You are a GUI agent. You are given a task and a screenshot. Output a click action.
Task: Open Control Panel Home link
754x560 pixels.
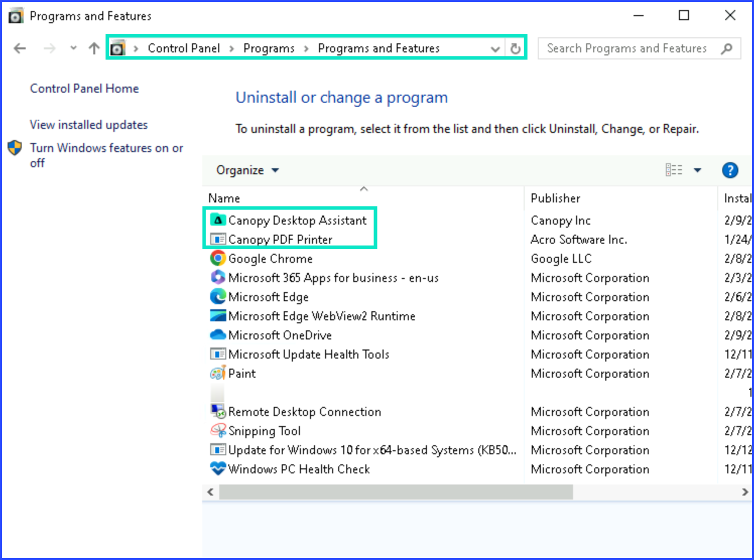84,89
